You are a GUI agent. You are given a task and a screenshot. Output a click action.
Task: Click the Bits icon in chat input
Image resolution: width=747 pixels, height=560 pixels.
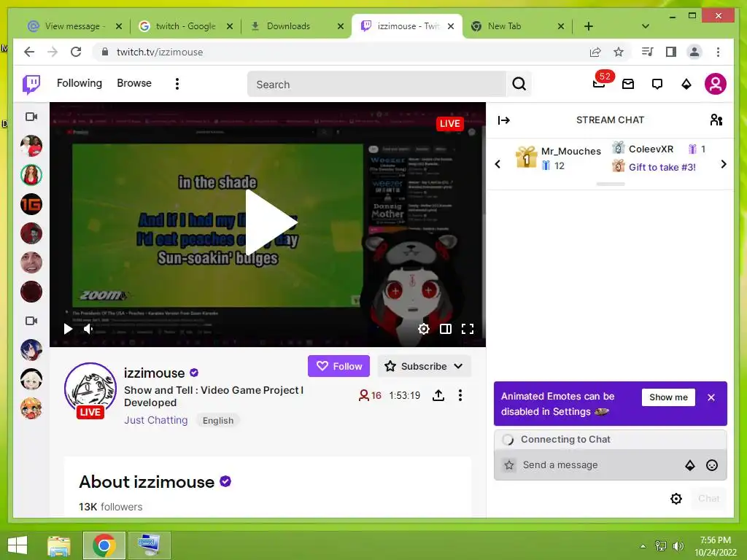[689, 465]
